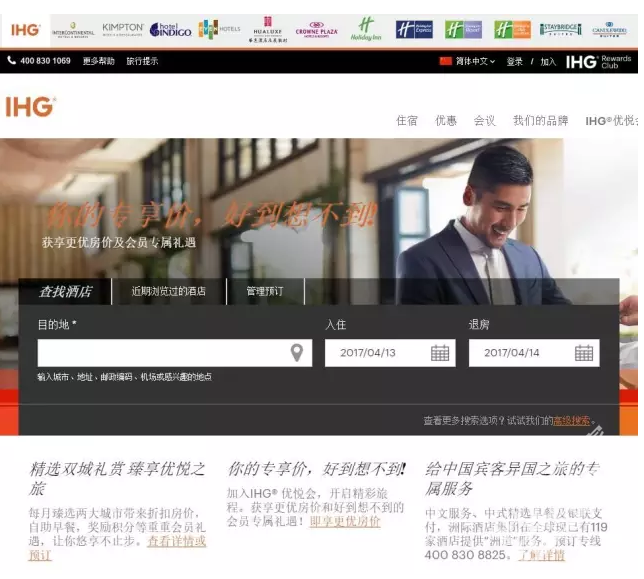Click the 登录 sign-in link
644x579 pixels.
[515, 62]
